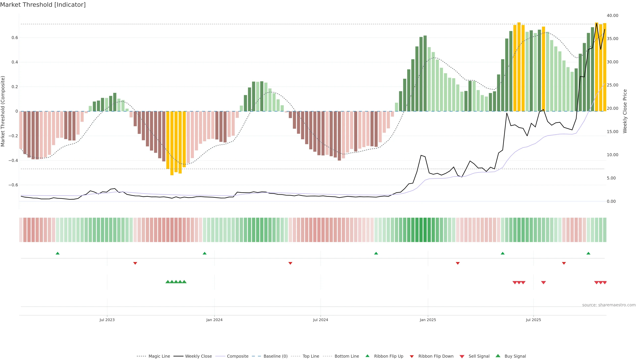Click the Market Threshold [Indicator] chart title

coord(43,5)
